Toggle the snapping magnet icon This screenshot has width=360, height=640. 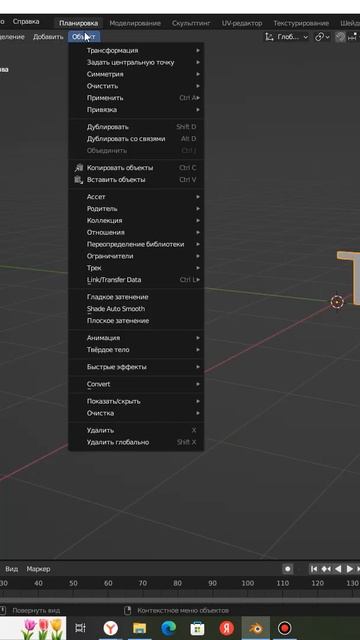340,37
